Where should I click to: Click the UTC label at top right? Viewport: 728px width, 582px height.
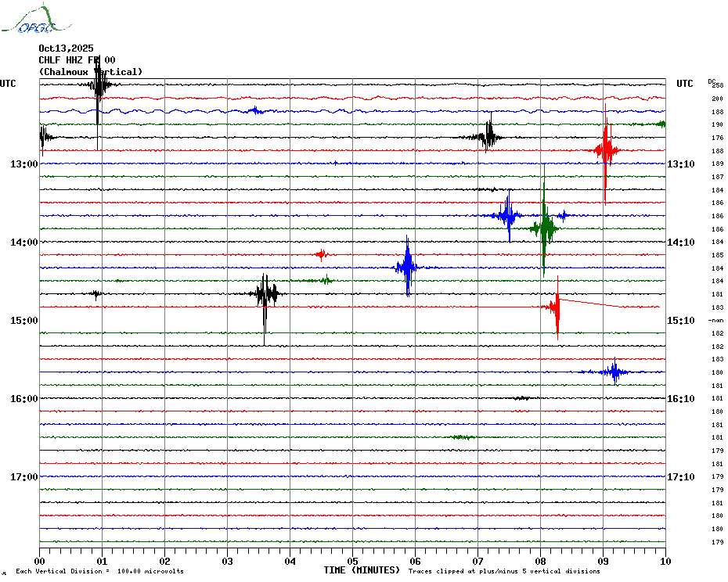pos(684,84)
